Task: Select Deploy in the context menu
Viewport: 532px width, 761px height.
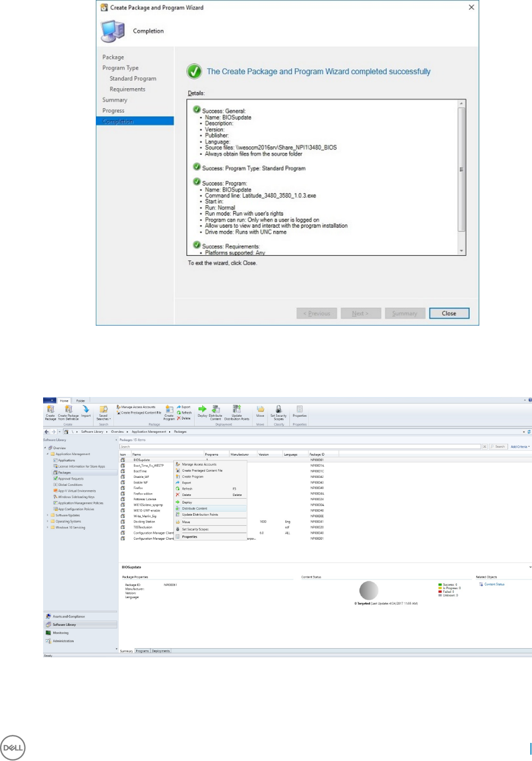Action: tap(210, 502)
